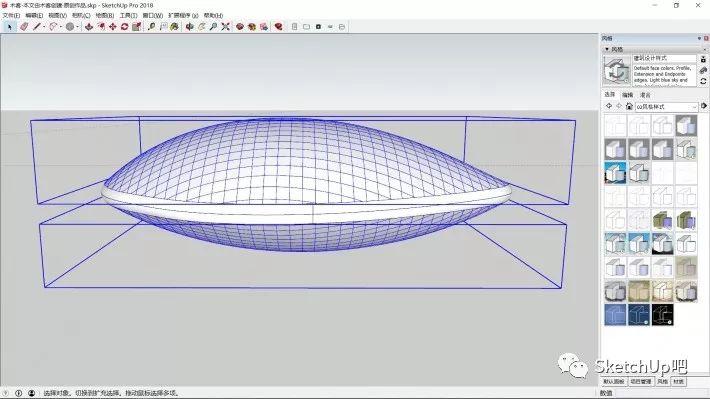Click the home in-model styles button
The height and width of the screenshot is (399, 710).
(x=629, y=106)
